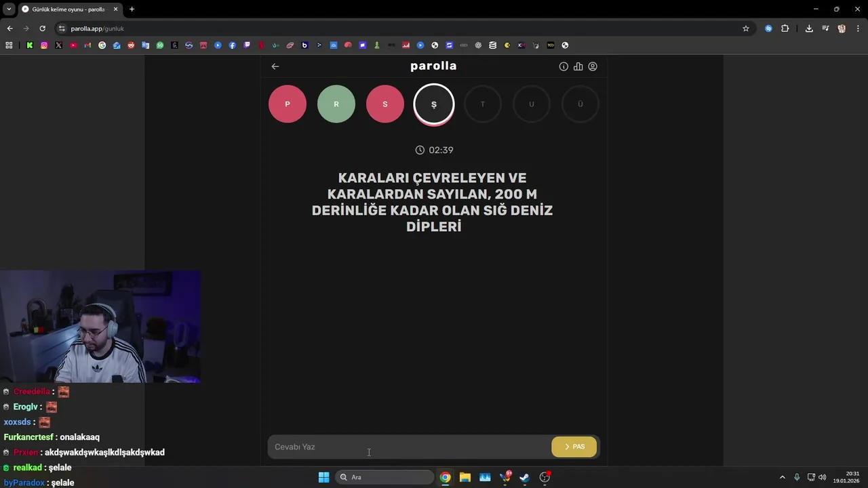Click the Cevabı Yaz answer field
Screen dimensions: 868x488
(410, 447)
